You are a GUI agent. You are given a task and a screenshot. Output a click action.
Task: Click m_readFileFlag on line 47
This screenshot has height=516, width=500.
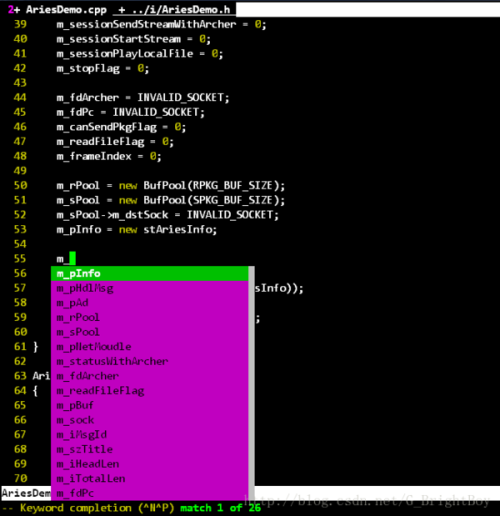click(100, 142)
